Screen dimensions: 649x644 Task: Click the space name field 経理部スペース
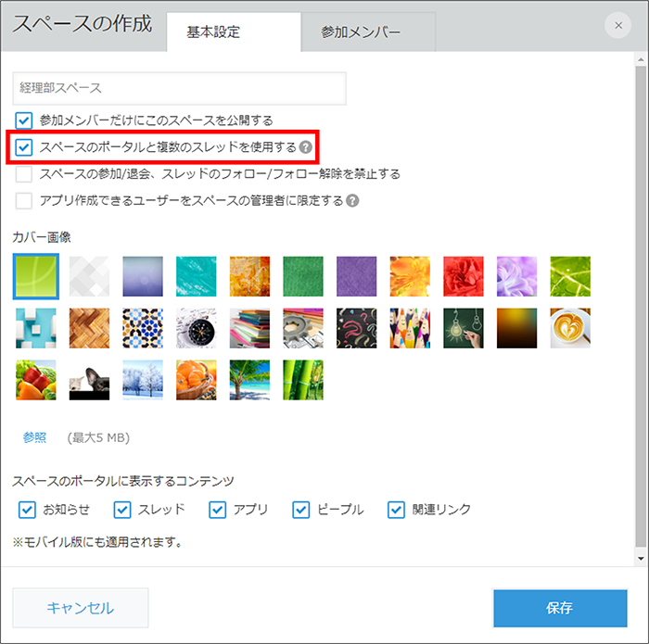pos(180,88)
